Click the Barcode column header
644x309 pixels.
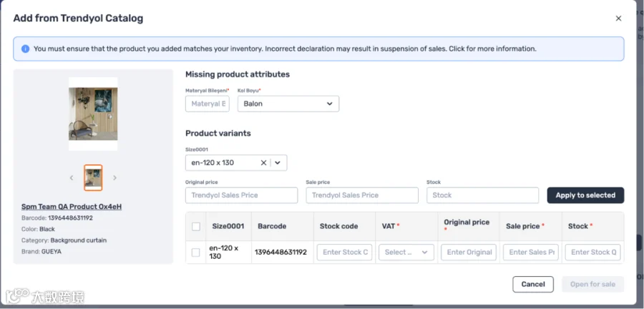272,226
